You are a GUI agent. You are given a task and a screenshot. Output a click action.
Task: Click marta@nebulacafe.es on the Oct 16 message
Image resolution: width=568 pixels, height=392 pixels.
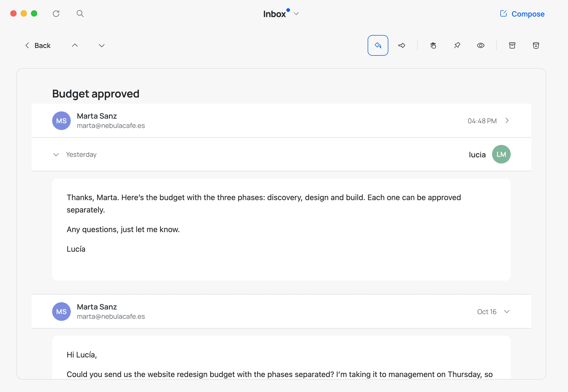coord(111,316)
